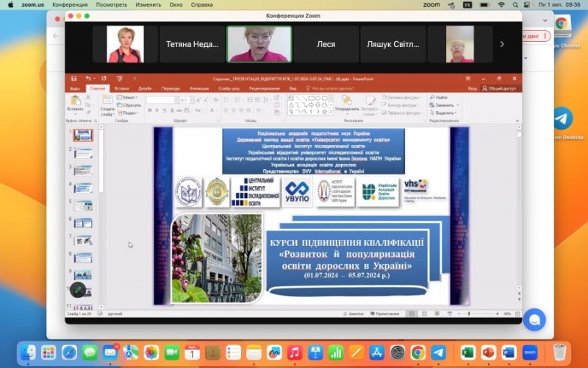Image resolution: width=588 pixels, height=368 pixels.
Task: Open the Excel icon in the dock
Action: pos(467,353)
